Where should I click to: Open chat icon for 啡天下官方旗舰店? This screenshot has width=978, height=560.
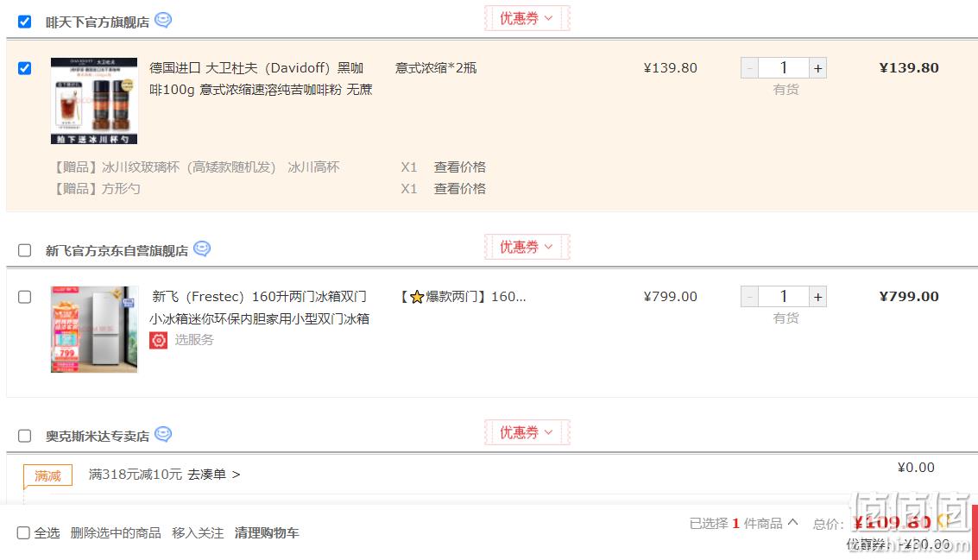(x=163, y=20)
